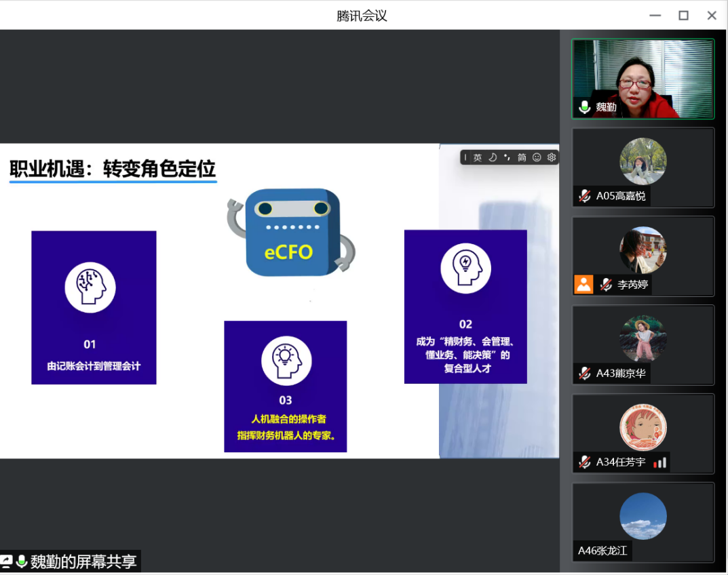Click the eCFO robot image on slide
The width and height of the screenshot is (728, 575).
(290, 233)
